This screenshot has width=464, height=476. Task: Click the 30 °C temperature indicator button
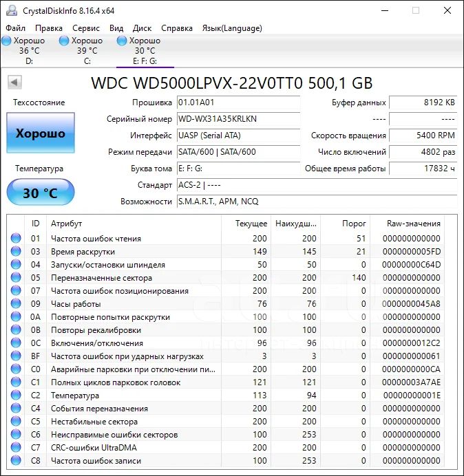click(x=41, y=193)
